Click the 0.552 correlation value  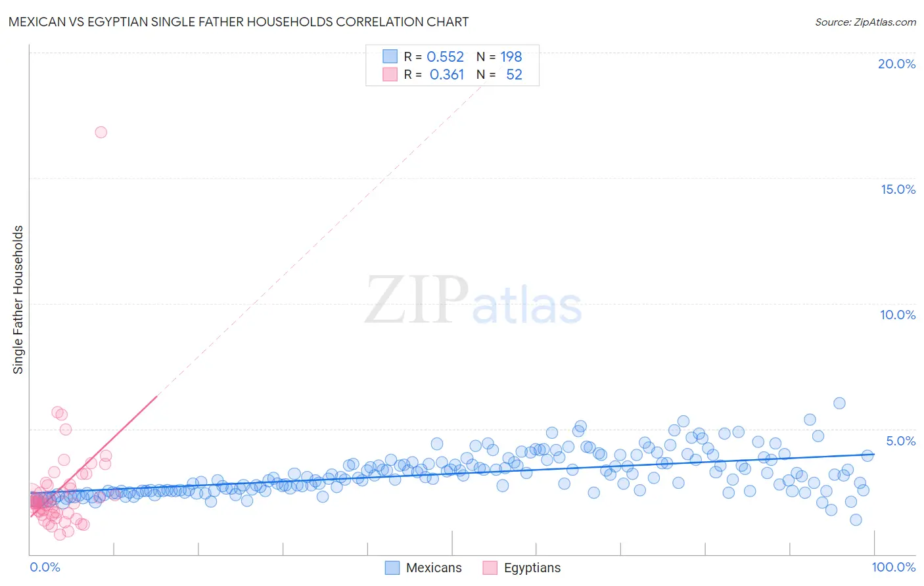[x=446, y=56]
